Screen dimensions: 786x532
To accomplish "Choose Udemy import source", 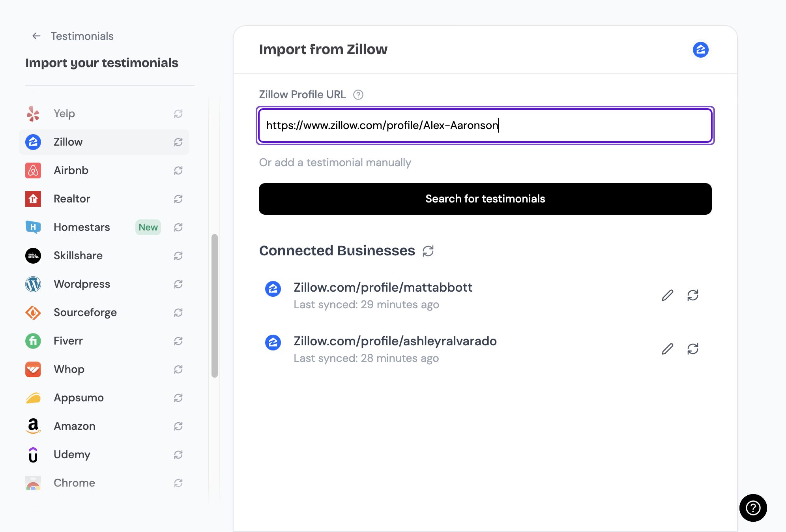I will coord(104,455).
